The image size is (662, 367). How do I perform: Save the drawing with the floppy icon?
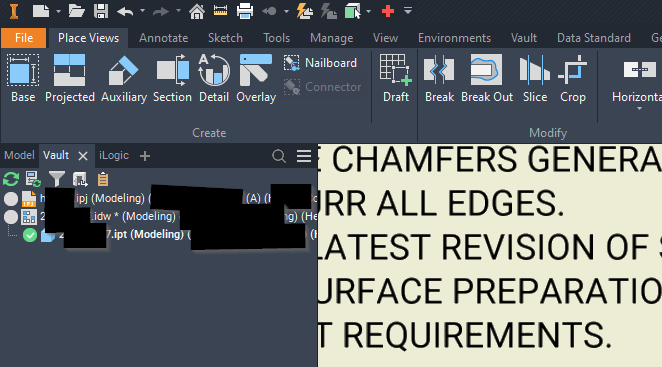[101, 11]
